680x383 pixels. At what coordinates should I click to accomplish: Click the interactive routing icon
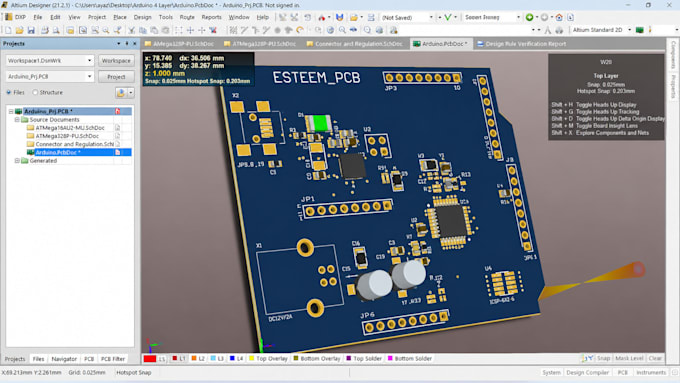[x=244, y=30]
